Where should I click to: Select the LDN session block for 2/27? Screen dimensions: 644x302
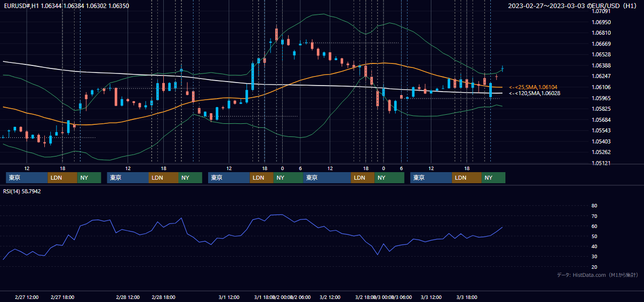(x=62, y=178)
